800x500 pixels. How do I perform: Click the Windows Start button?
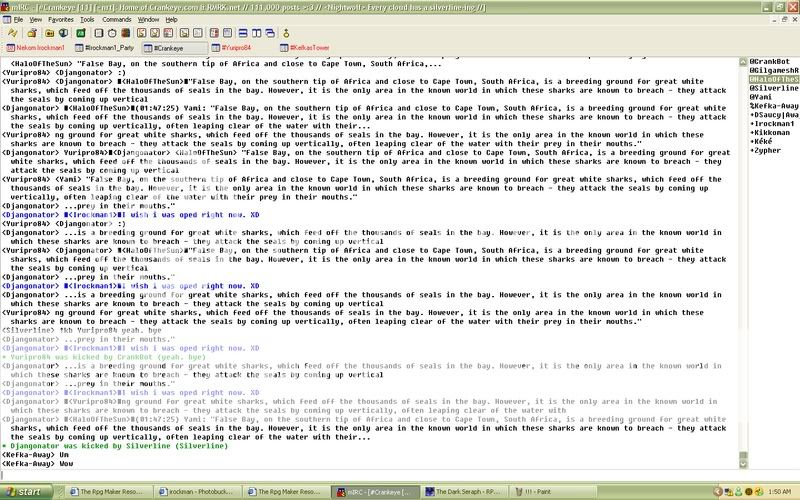(24, 492)
